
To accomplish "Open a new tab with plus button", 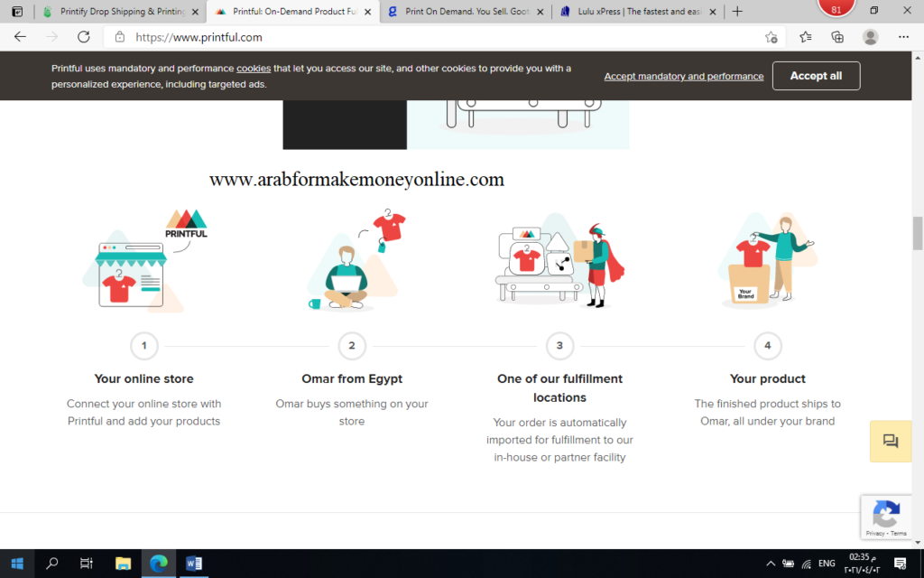I will pyautogui.click(x=737, y=11).
